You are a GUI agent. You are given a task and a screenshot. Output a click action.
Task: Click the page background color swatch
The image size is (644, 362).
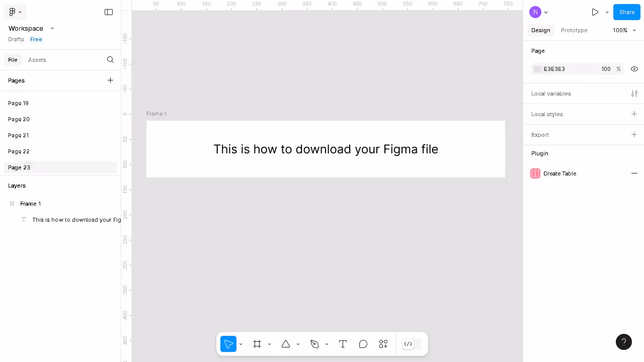[537, 69]
